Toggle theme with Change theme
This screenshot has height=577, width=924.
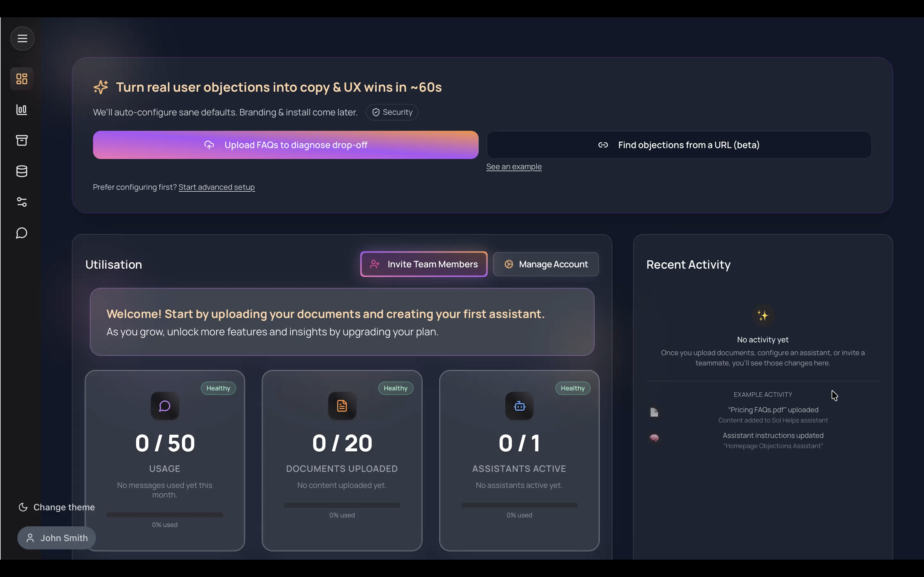[x=56, y=507]
